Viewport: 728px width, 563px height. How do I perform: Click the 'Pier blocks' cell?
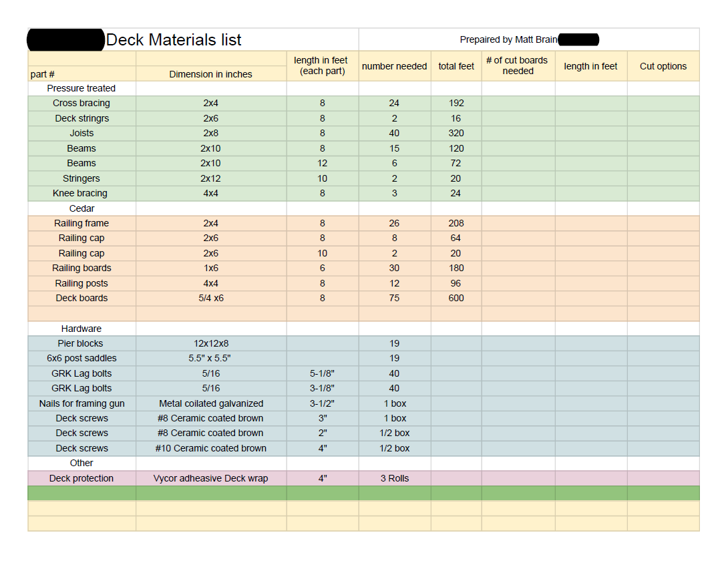[80, 343]
